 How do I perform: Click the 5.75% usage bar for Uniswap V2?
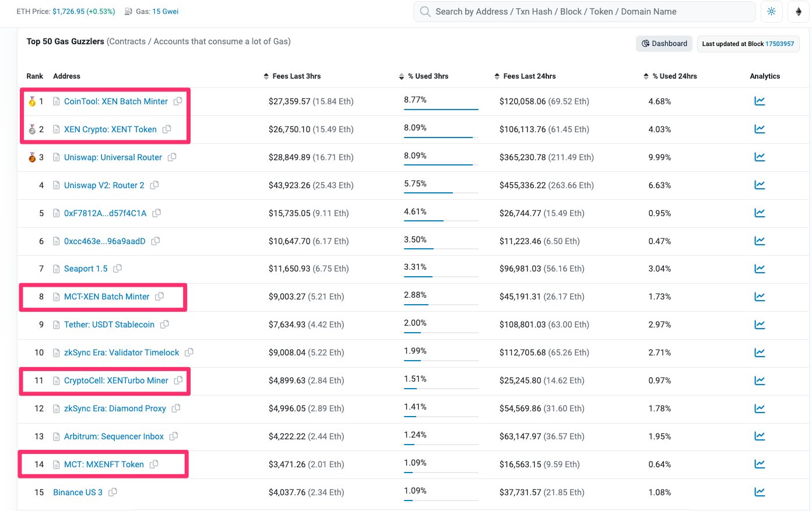441,192
